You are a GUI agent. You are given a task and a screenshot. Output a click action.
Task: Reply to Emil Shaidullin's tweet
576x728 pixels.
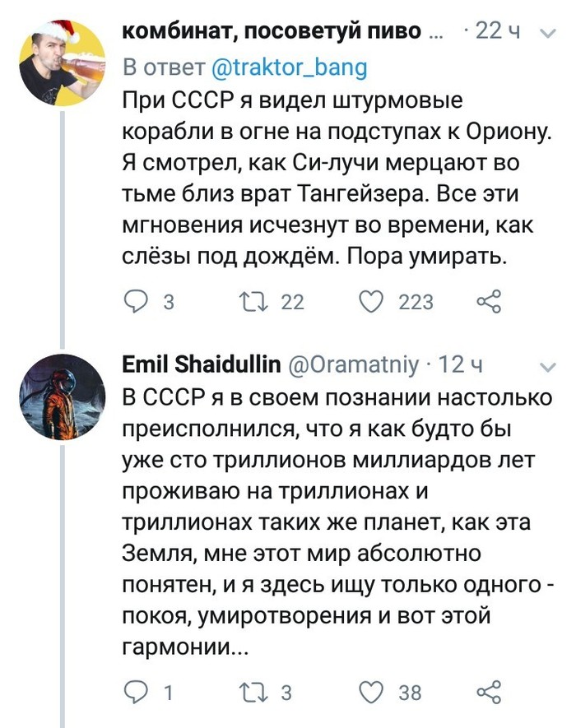click(136, 692)
